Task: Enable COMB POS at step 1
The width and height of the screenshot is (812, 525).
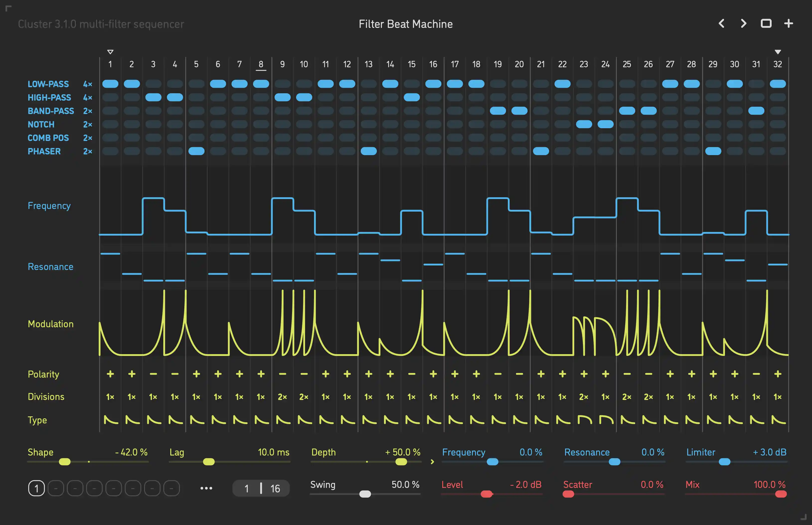Action: click(110, 137)
